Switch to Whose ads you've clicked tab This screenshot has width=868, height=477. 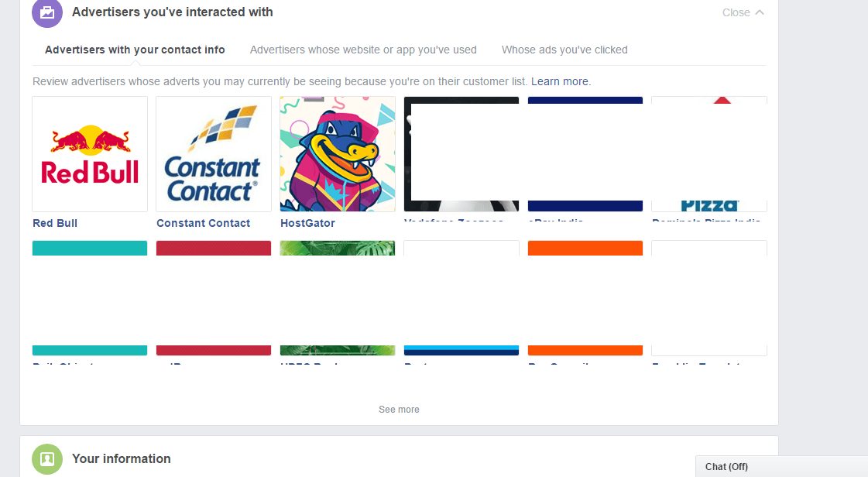(x=564, y=50)
